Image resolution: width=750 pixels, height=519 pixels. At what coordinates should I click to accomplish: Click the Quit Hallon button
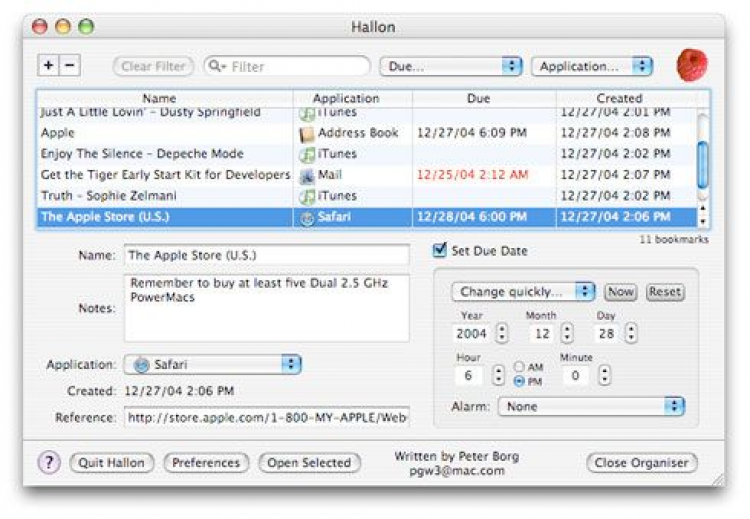pos(111,463)
